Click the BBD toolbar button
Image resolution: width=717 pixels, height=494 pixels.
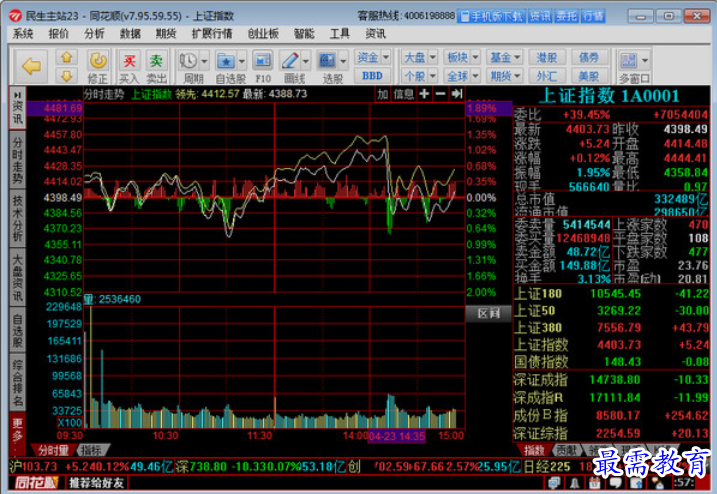[372, 75]
